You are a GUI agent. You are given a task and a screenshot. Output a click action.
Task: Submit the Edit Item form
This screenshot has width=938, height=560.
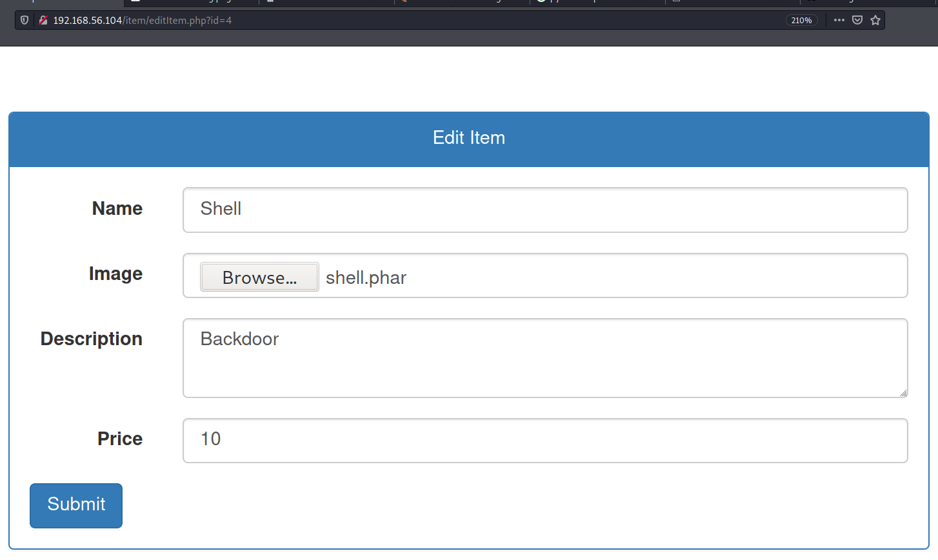click(76, 505)
